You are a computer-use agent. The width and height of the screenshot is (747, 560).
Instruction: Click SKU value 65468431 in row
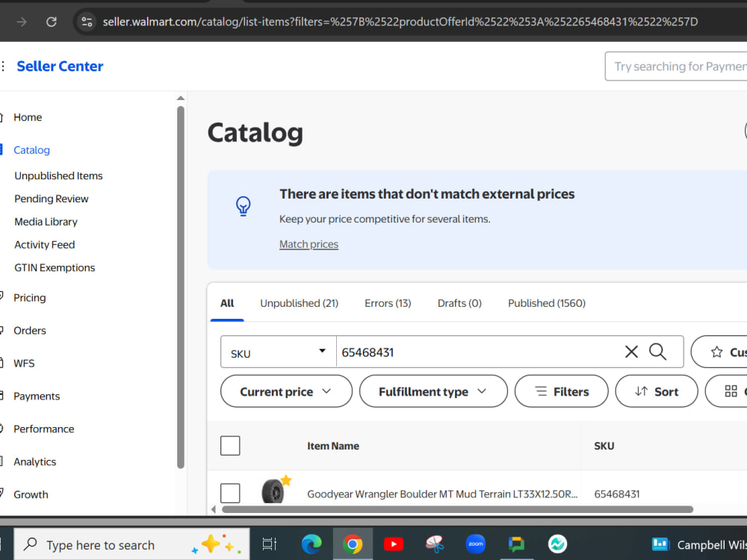click(617, 494)
